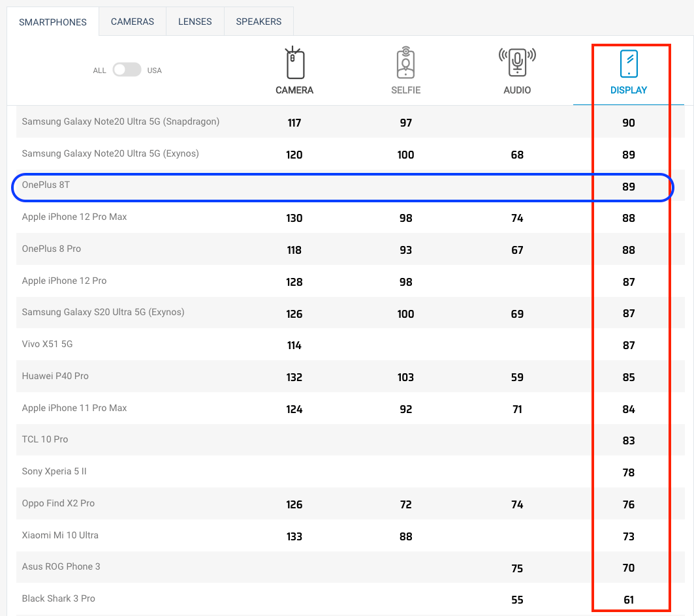Viewport: 694px width, 616px height.
Task: Click audio score 75 for Asus ROG Phone 3
Action: click(x=517, y=568)
